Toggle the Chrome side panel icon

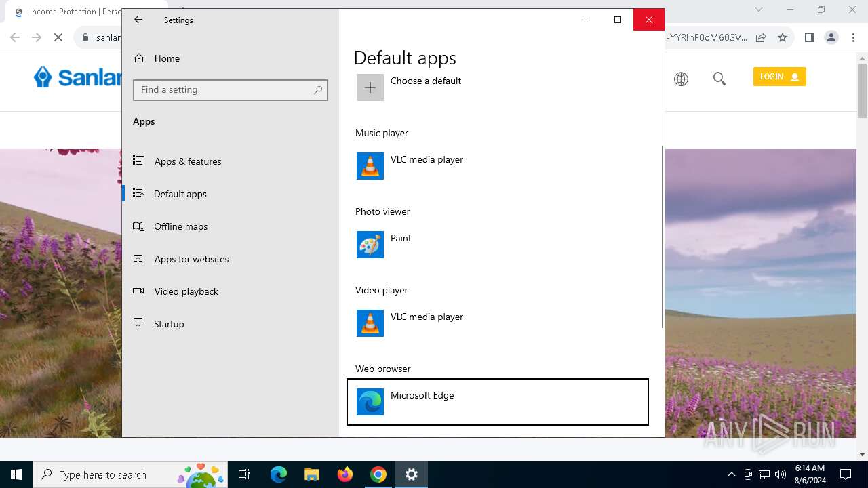pyautogui.click(x=809, y=37)
